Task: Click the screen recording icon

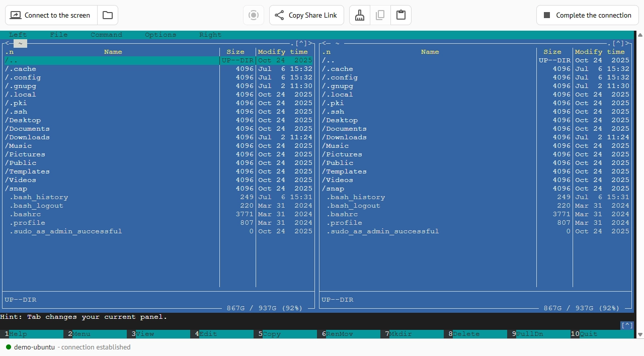Action: click(254, 15)
